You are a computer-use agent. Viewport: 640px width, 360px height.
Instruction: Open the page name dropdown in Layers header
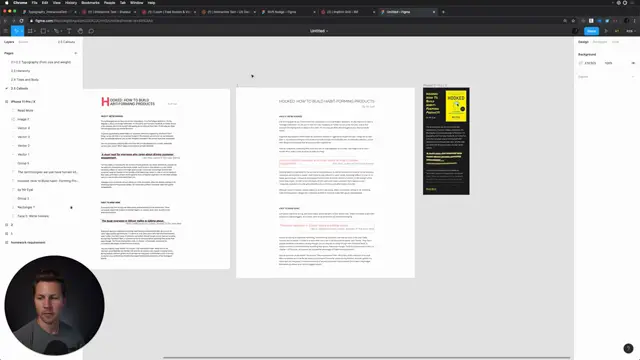(67, 42)
